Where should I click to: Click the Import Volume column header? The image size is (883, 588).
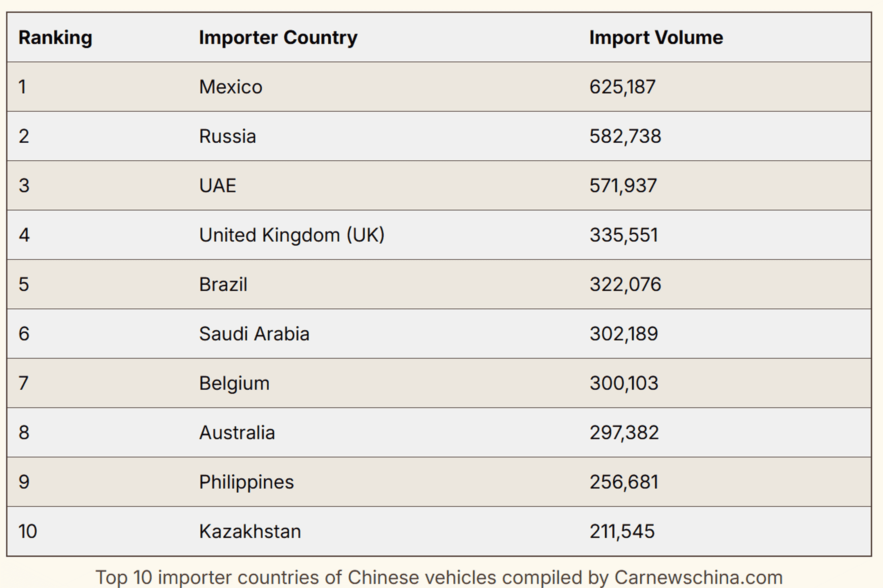(x=656, y=38)
